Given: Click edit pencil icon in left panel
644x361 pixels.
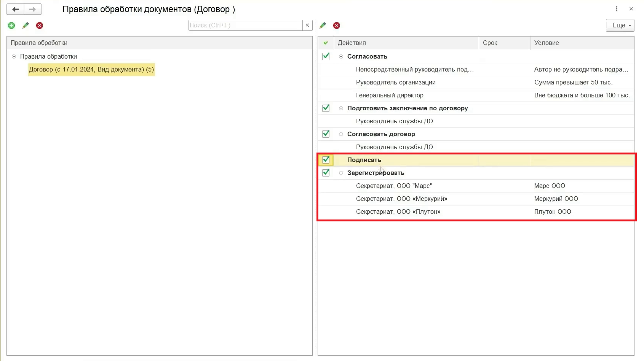Looking at the screenshot, I should [x=26, y=25].
